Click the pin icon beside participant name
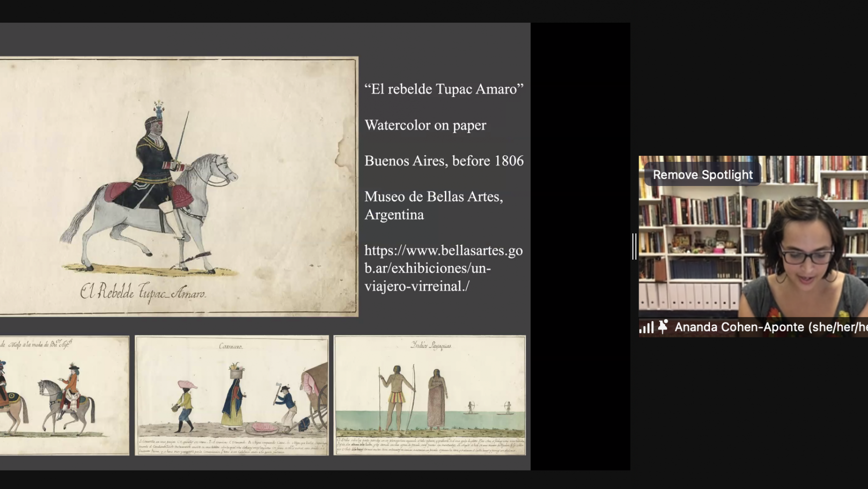 (x=663, y=327)
